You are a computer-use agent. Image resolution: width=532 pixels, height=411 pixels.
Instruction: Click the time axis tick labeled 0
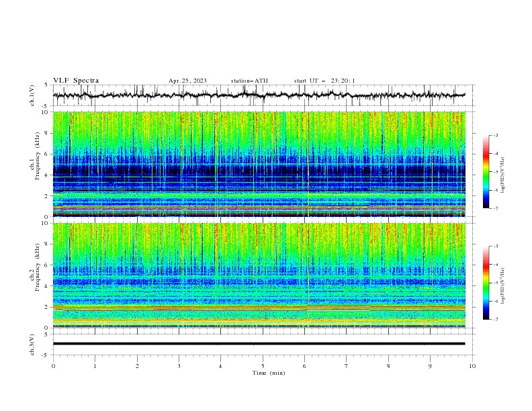coord(53,366)
